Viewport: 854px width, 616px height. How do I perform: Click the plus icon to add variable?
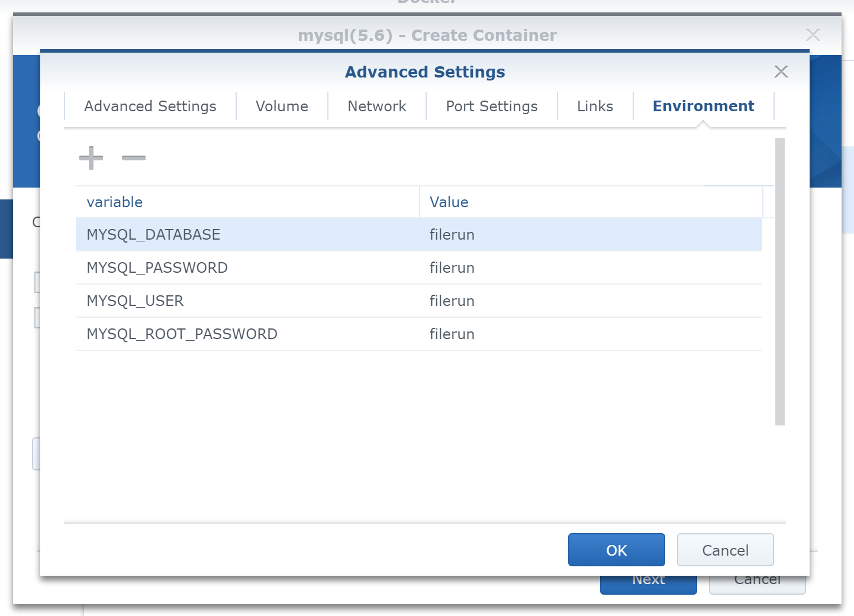click(x=91, y=158)
